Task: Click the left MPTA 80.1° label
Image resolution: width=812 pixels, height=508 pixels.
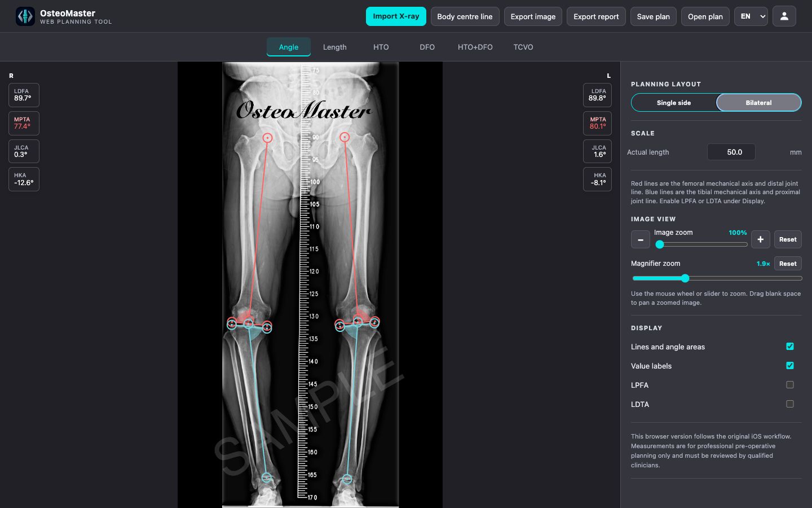Action: coord(597,123)
